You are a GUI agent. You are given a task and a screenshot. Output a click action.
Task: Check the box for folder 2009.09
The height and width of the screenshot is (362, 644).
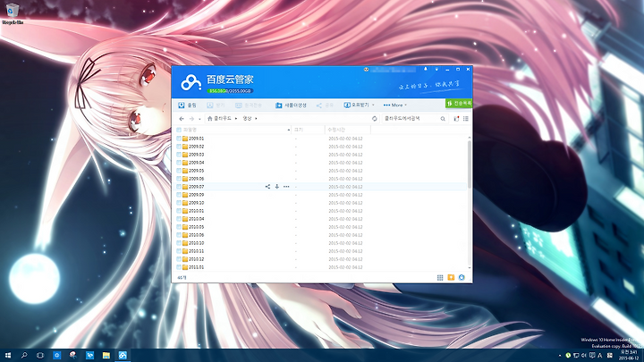tap(179, 195)
